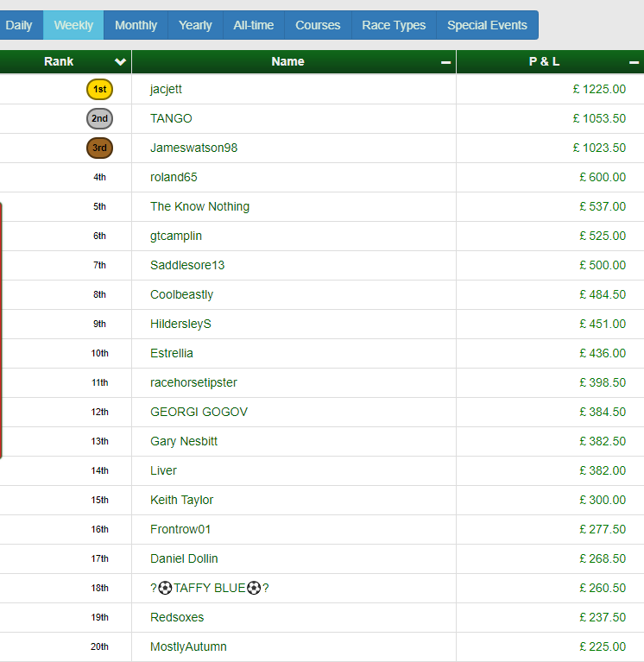Image resolution: width=644 pixels, height=662 pixels.
Task: Click the TAFFY BLUE name
Action: [x=210, y=588]
